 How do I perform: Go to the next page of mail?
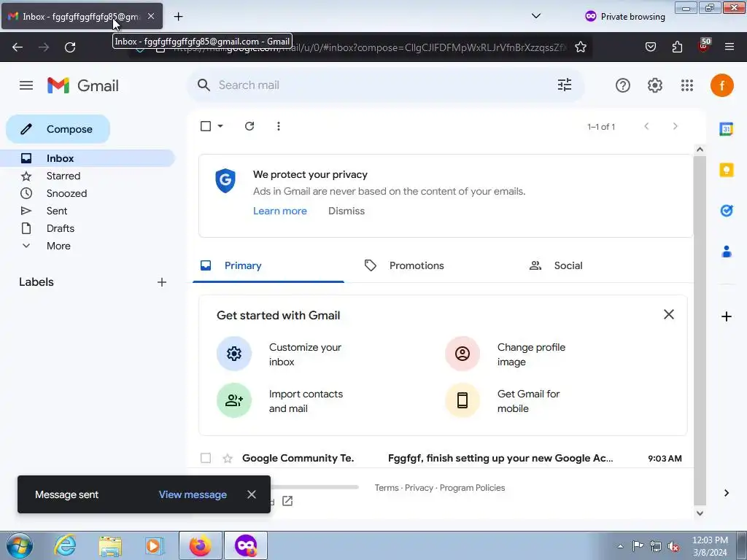[x=675, y=126]
